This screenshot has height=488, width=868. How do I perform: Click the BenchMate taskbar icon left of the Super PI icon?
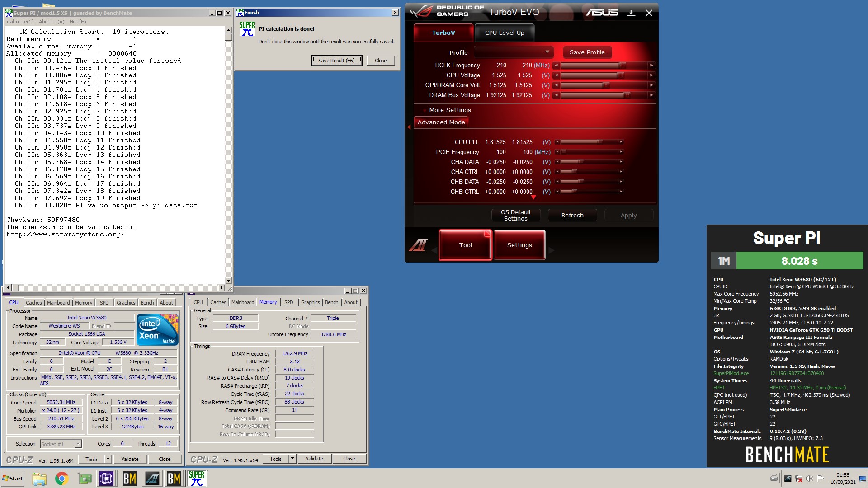pos(174,479)
